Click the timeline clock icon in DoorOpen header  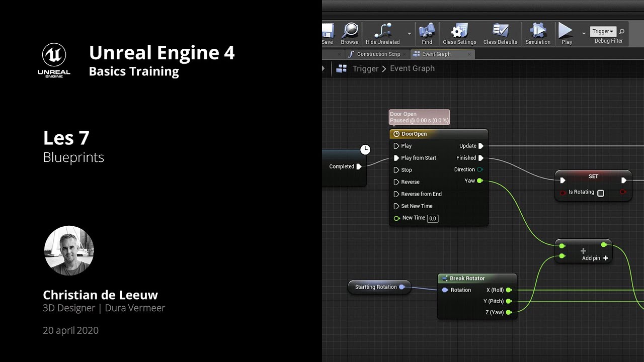click(x=396, y=134)
